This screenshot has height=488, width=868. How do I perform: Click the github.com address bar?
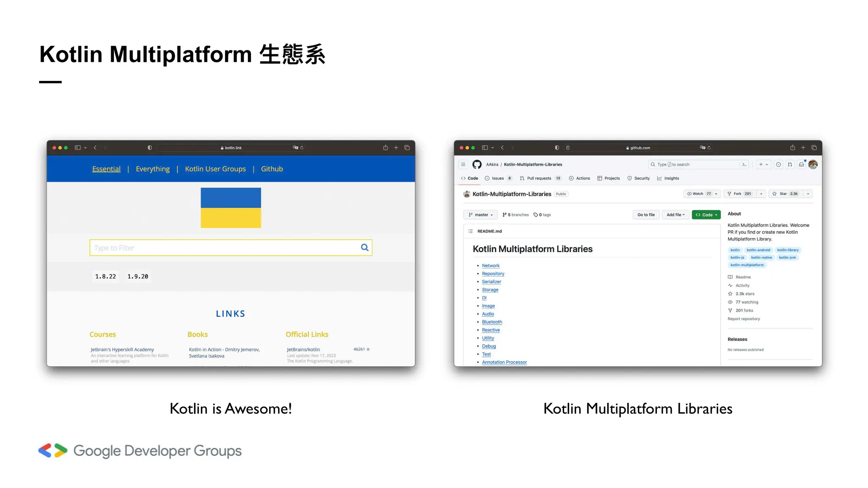tap(638, 147)
